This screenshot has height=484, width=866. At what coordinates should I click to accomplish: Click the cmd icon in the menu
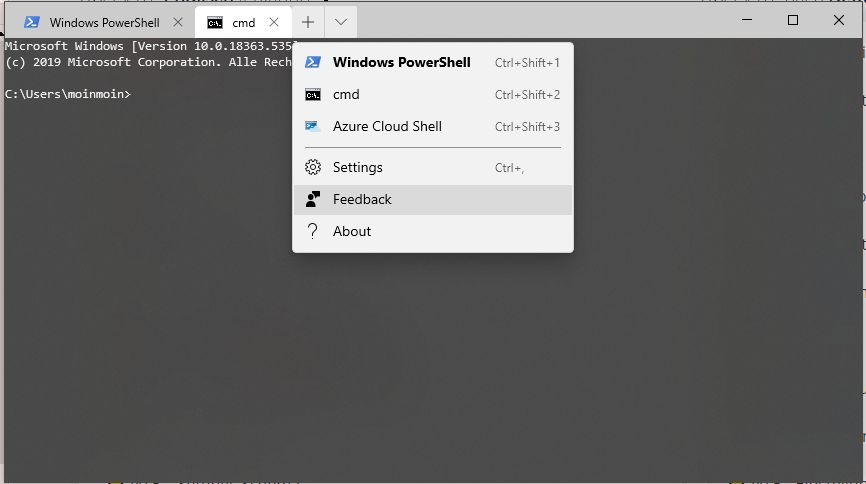click(x=313, y=95)
